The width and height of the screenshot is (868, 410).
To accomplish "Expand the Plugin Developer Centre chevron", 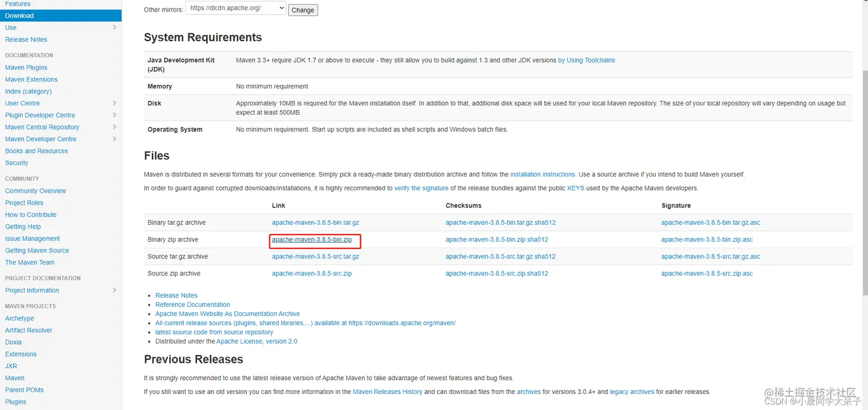I will pos(115,115).
